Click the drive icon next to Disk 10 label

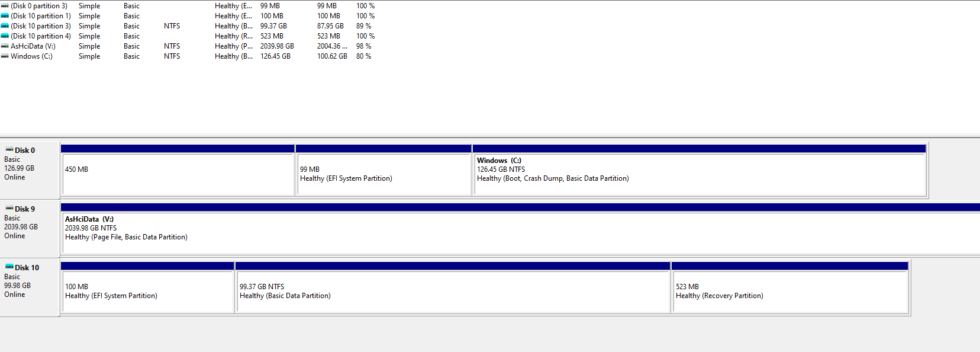coord(9,267)
